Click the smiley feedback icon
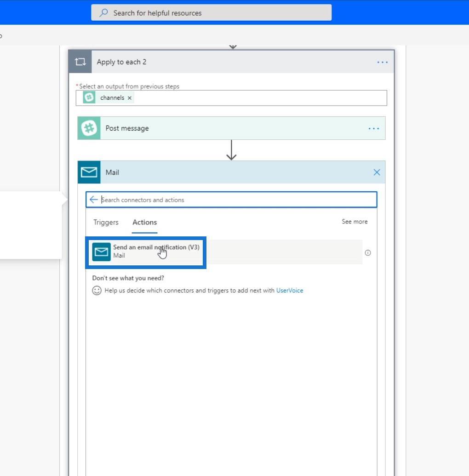The height and width of the screenshot is (476, 469). point(97,291)
